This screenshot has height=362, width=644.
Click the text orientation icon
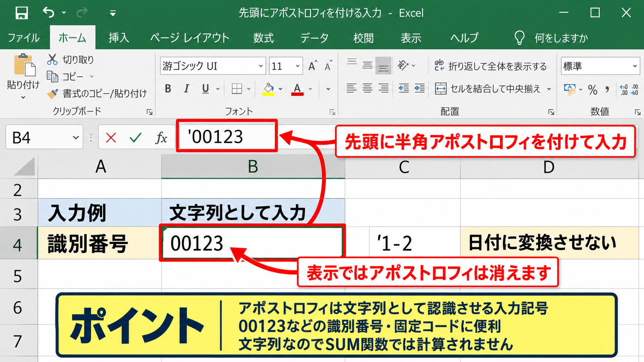pyautogui.click(x=403, y=66)
